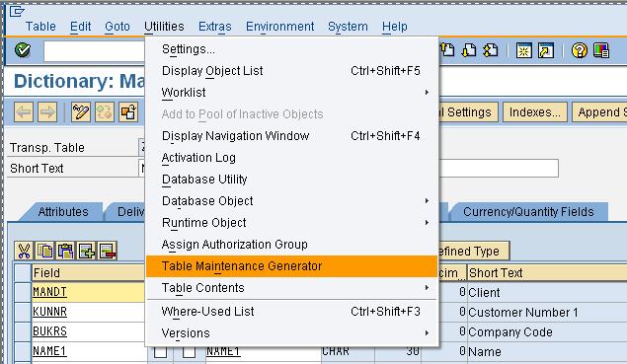Select the row marker beside MANDT
This screenshot has width=627, height=364.
23,292
